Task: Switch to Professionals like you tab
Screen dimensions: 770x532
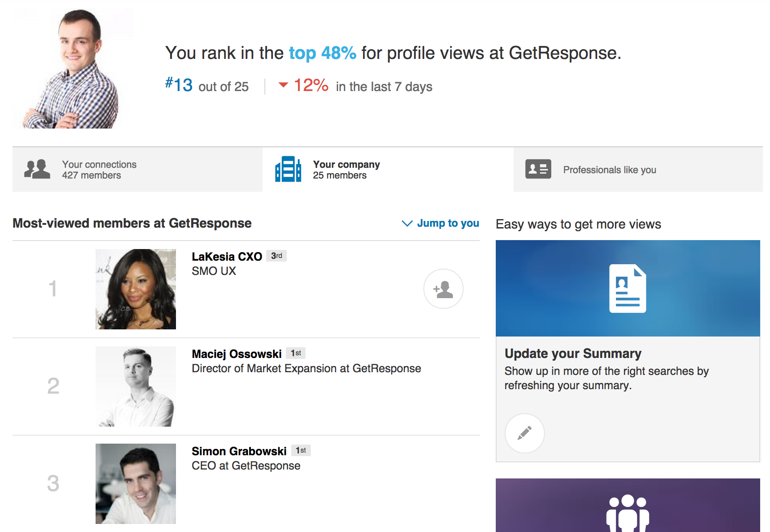Action: tap(638, 170)
